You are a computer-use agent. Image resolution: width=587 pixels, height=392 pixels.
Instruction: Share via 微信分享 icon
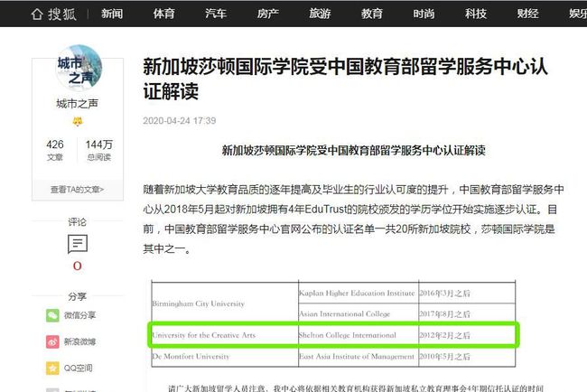(52, 315)
